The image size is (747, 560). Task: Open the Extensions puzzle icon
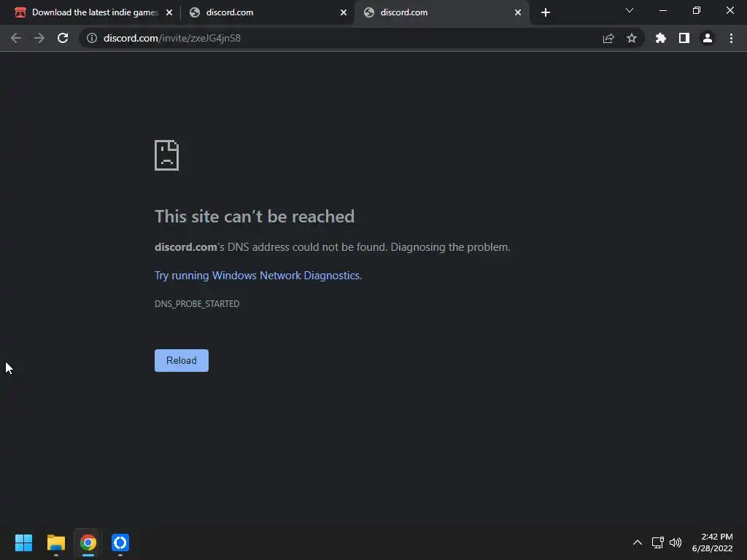pos(661,38)
